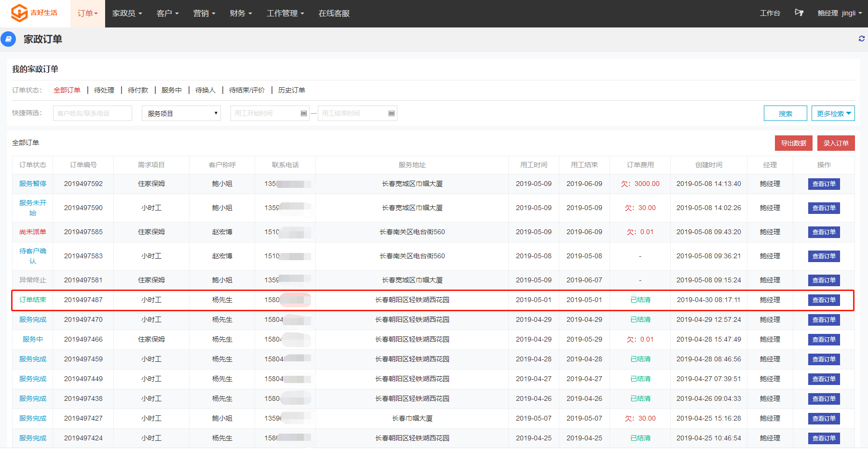Image resolution: width=868 pixels, height=450 pixels.
Task: Click 异常终止 status of order 2019497581
Action: [x=33, y=280]
